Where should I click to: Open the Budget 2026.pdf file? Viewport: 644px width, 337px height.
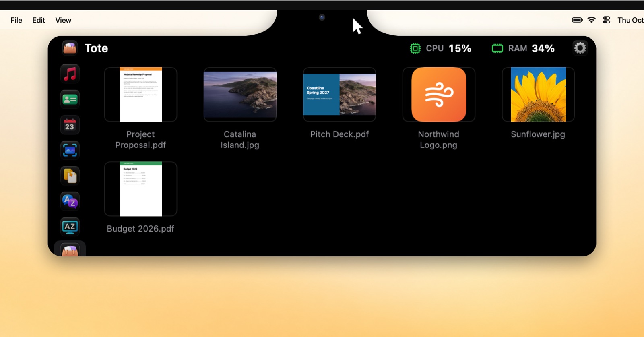[x=140, y=189]
